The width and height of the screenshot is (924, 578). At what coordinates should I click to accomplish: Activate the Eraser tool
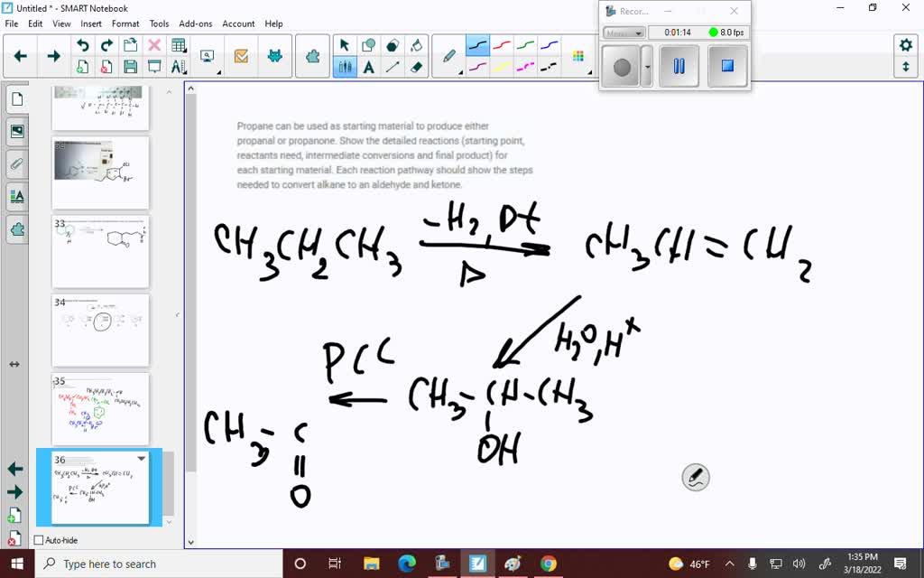pyautogui.click(x=415, y=66)
